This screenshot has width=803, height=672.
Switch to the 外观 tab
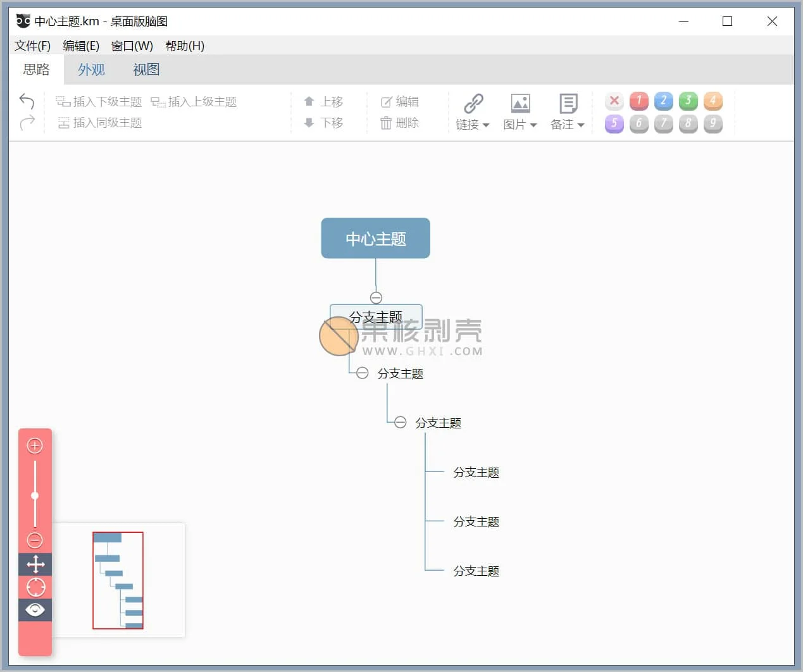91,70
